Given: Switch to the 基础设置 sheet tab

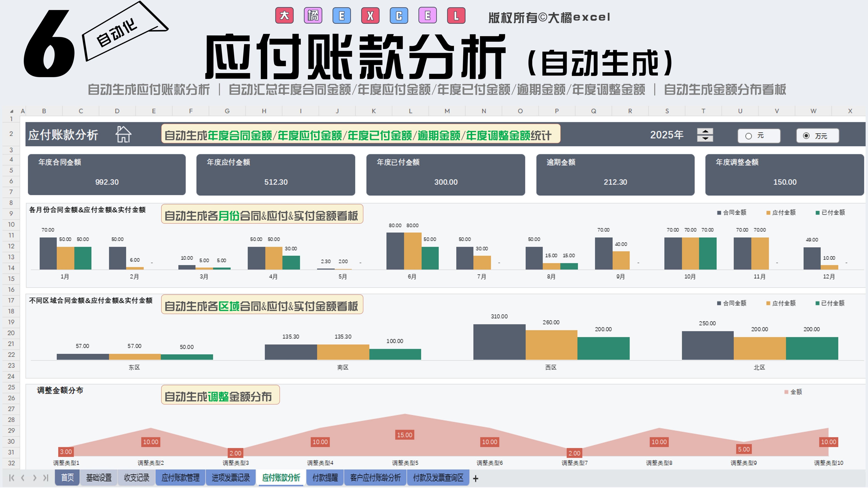Looking at the screenshot, I should click(99, 478).
